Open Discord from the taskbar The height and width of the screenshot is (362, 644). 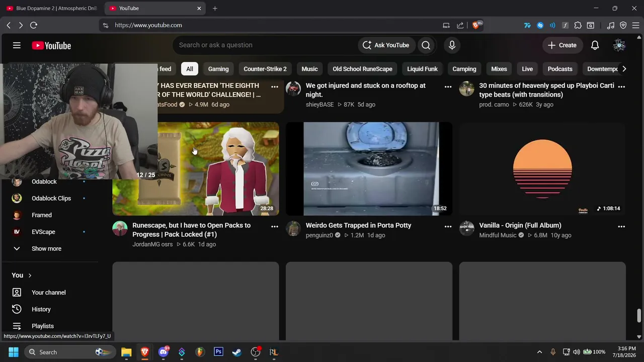point(163,352)
